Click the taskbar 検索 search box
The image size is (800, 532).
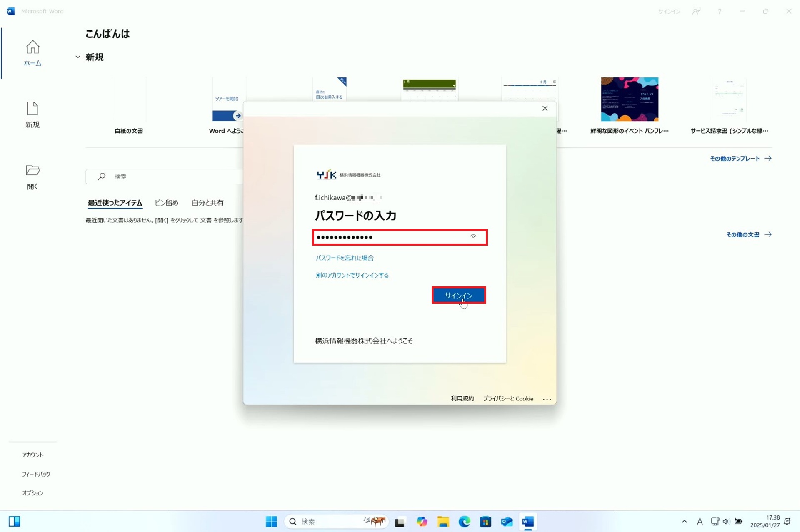[336, 521]
